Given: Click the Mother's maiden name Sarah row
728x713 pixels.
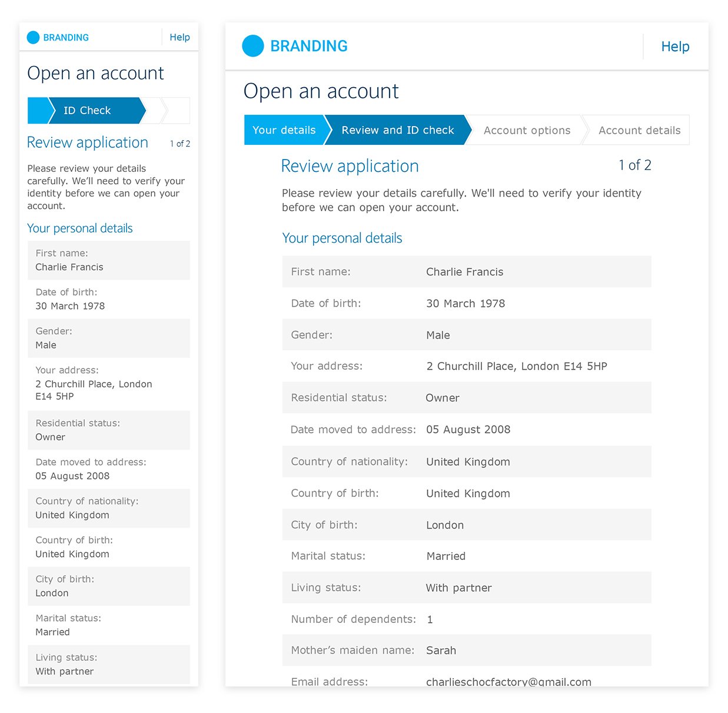Looking at the screenshot, I should [x=467, y=650].
